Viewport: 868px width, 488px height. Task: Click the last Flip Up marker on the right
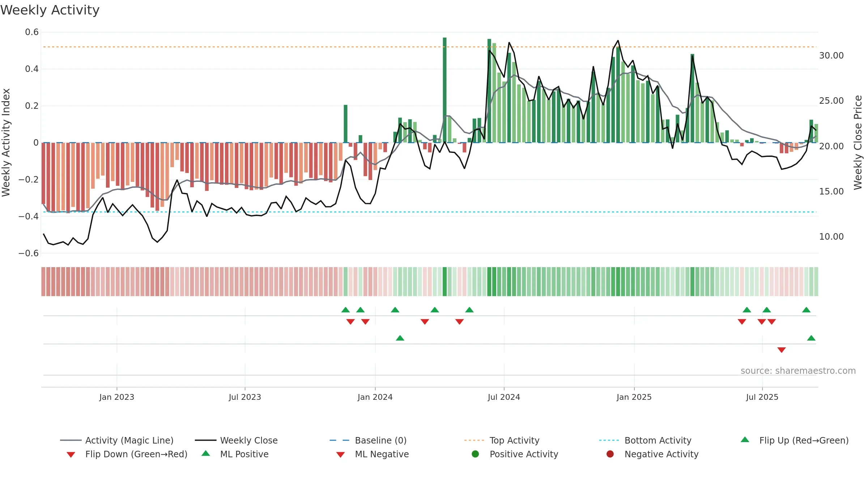coord(806,310)
